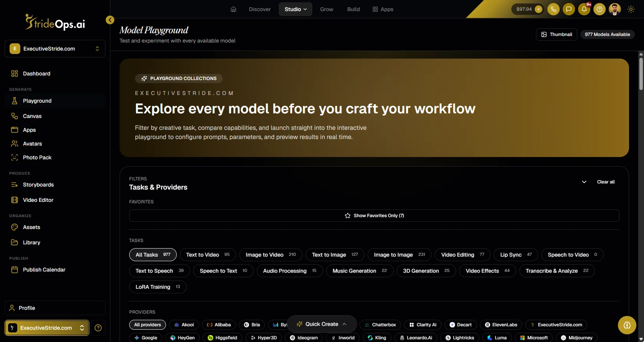The width and height of the screenshot is (644, 342).
Task: Open the user profile avatar
Action: pyautogui.click(x=615, y=9)
